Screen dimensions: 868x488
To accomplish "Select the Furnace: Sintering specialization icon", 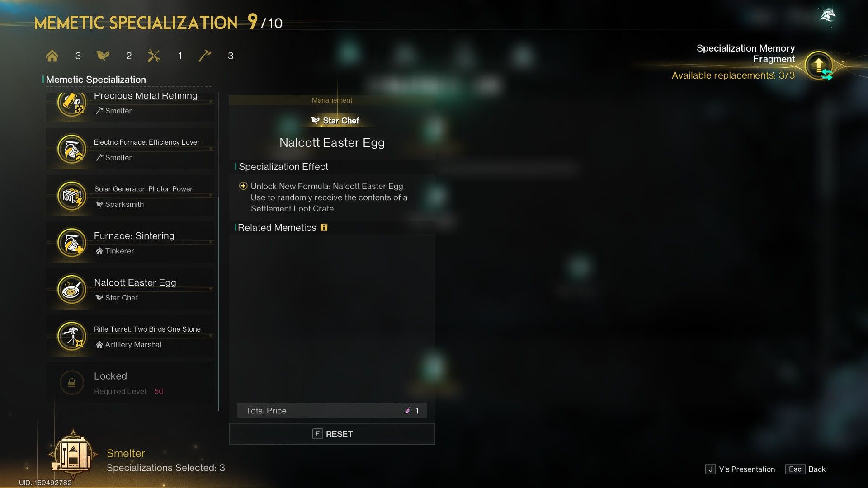I will pos(71,242).
